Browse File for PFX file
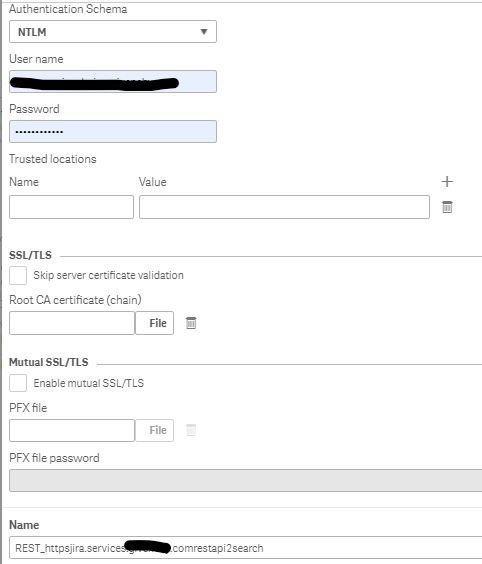This screenshot has height=564, width=482. [155, 430]
